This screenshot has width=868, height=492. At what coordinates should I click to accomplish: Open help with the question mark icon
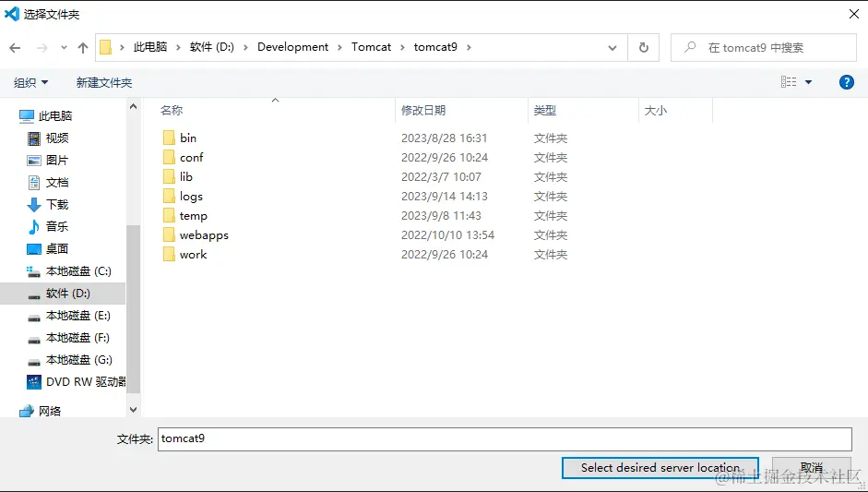tap(847, 82)
